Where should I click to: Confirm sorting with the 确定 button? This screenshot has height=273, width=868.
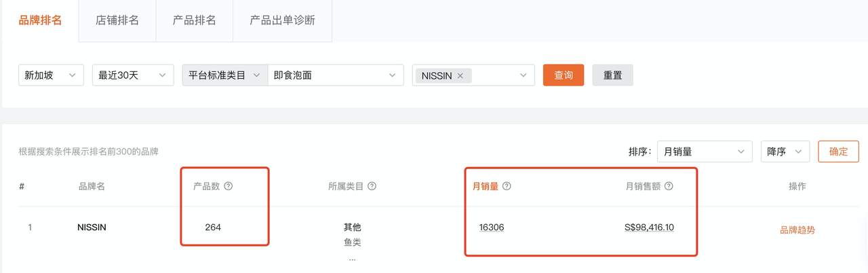click(x=839, y=151)
